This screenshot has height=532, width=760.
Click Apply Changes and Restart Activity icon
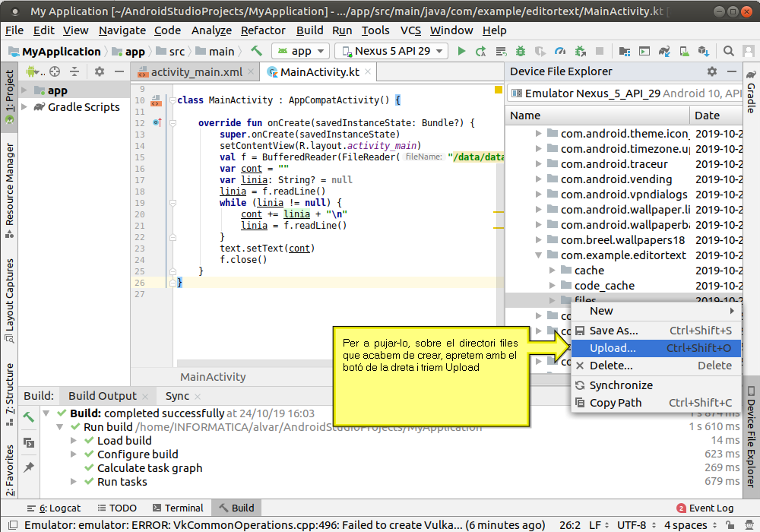481,51
